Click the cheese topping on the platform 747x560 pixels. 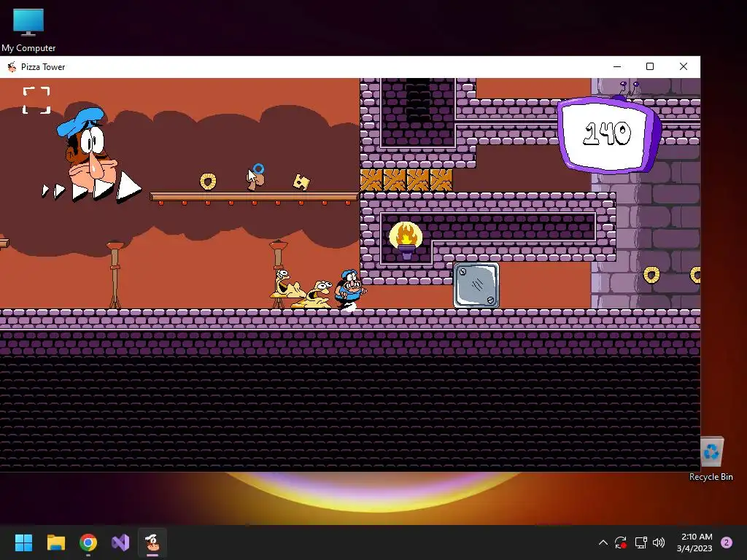coord(301,182)
